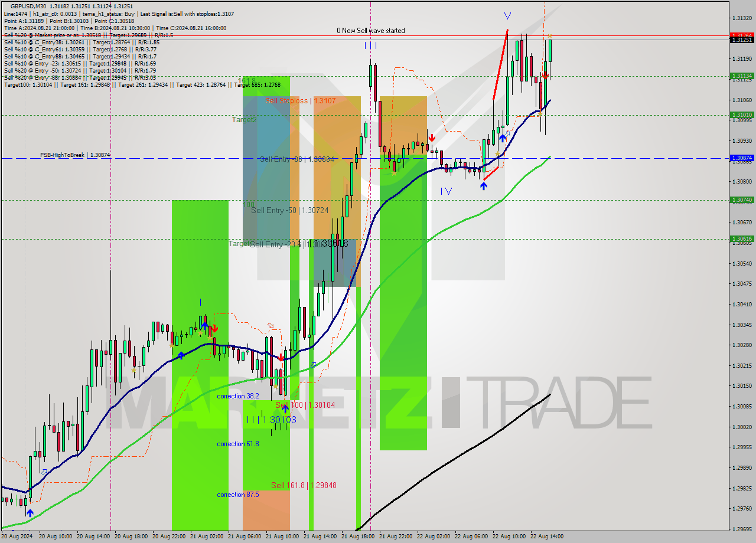Click the blue up arrow below 'I V' low candles

(x=484, y=186)
